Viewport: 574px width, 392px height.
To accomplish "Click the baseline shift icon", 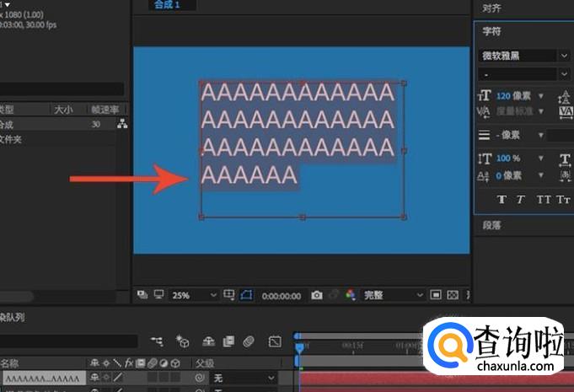I will [483, 176].
